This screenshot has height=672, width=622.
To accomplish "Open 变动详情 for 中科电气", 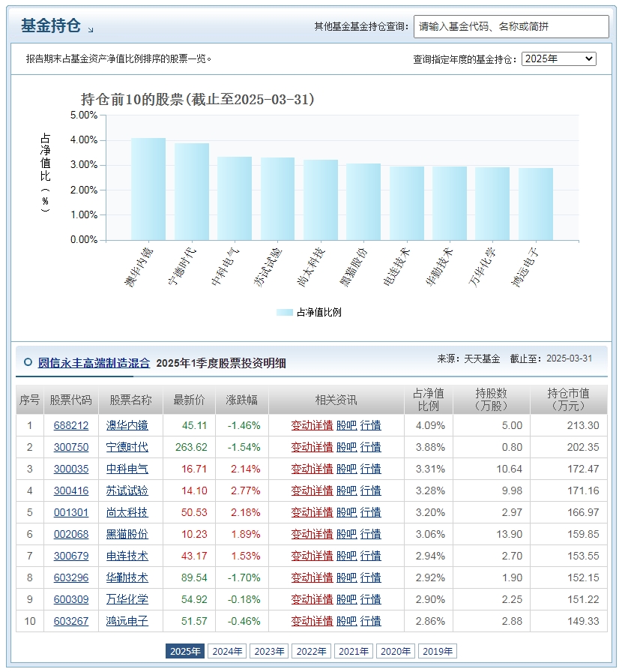I will click(312, 469).
